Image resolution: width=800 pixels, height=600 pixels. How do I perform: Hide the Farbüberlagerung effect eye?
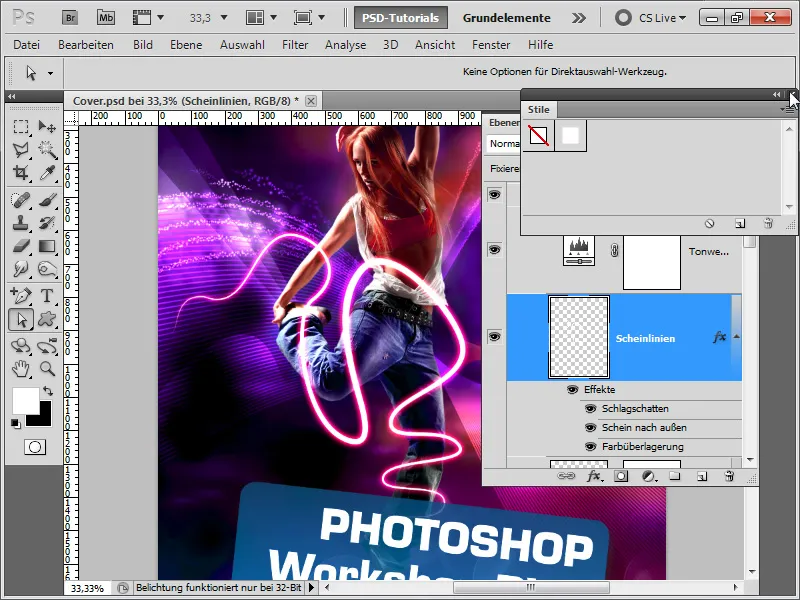click(590, 447)
